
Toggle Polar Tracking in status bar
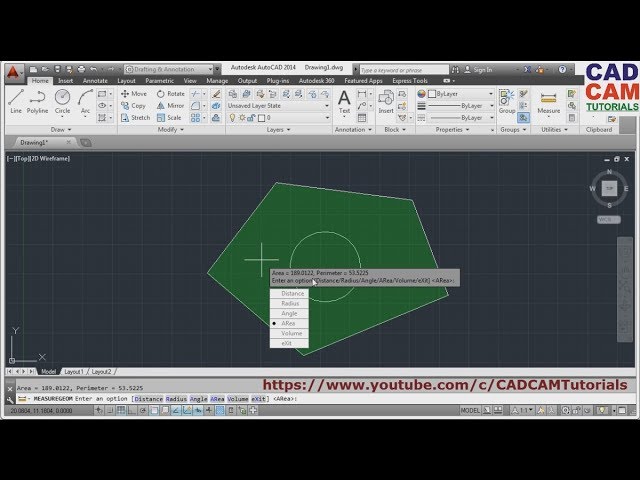coord(143,411)
